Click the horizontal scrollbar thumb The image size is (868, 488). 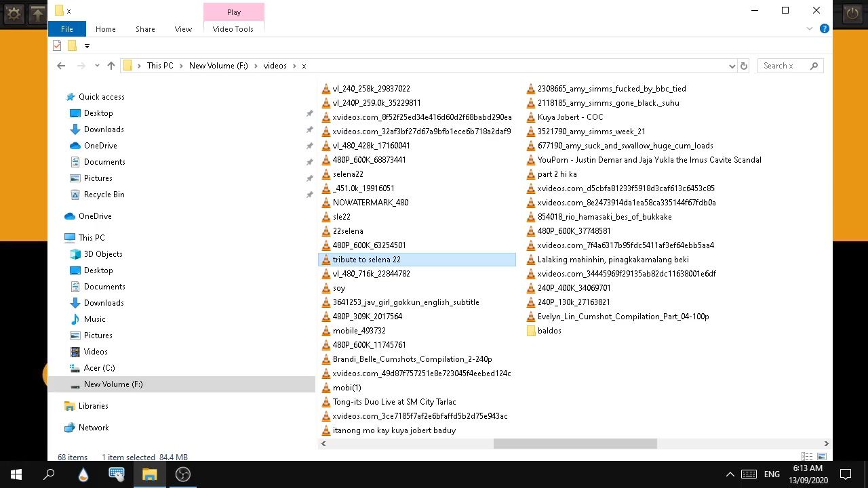(x=575, y=443)
